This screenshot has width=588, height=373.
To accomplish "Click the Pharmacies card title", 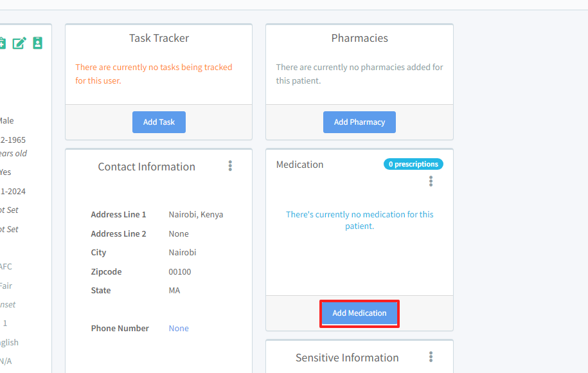I will pyautogui.click(x=359, y=38).
